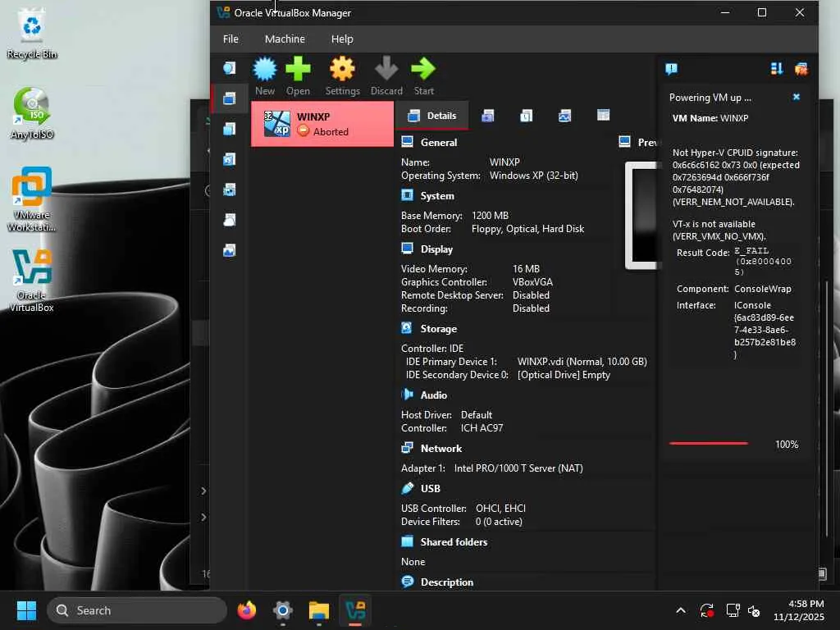Click Adapter 1 Intel PRO/1000 T Server (NAT)
The image size is (840, 630).
click(x=492, y=468)
